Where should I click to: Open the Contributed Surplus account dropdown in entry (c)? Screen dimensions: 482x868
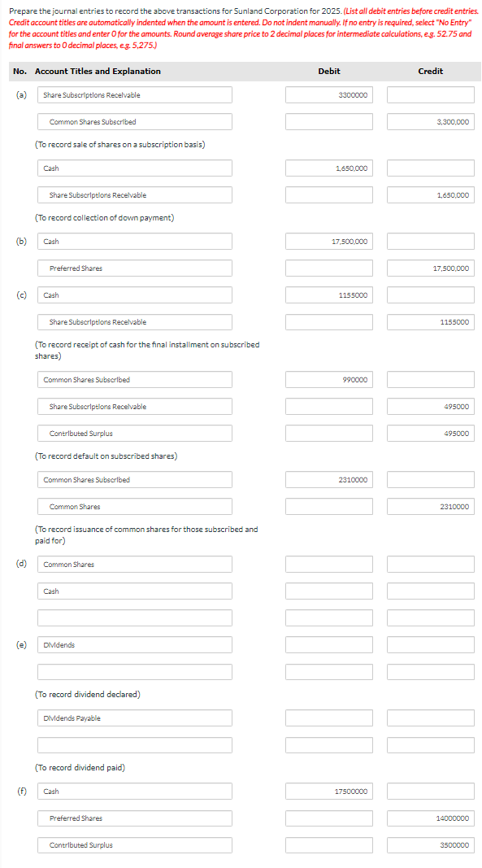134,433
